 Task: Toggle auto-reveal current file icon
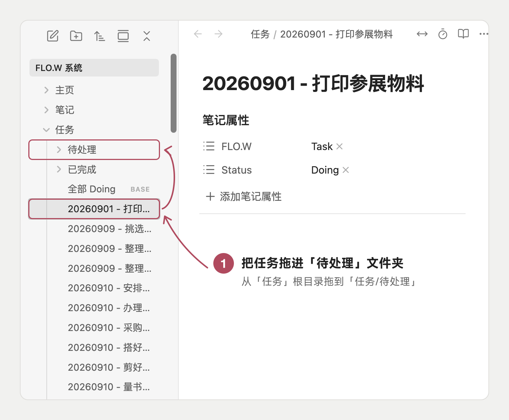point(123,36)
